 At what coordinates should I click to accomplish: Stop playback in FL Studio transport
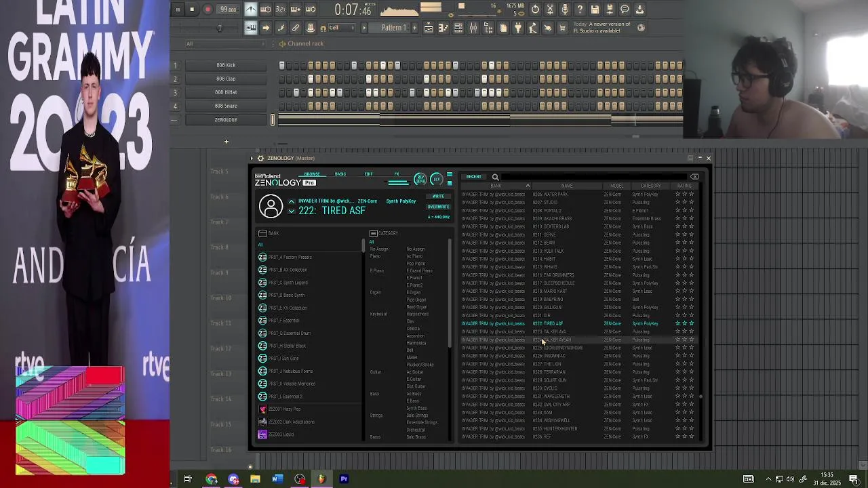(193, 9)
